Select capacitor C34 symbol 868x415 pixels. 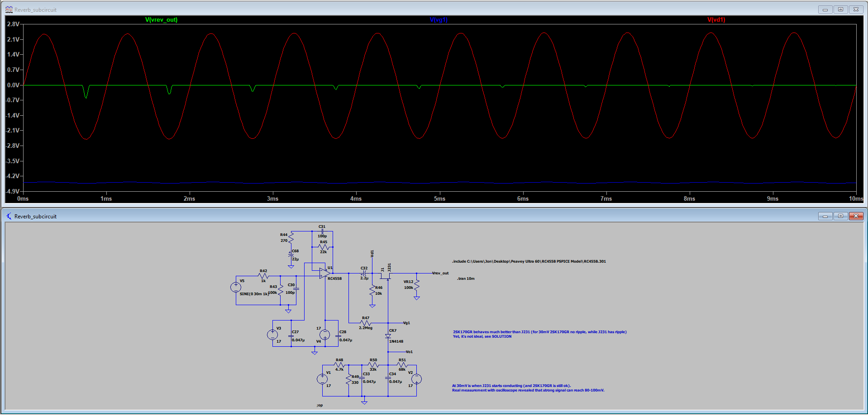(x=388, y=377)
